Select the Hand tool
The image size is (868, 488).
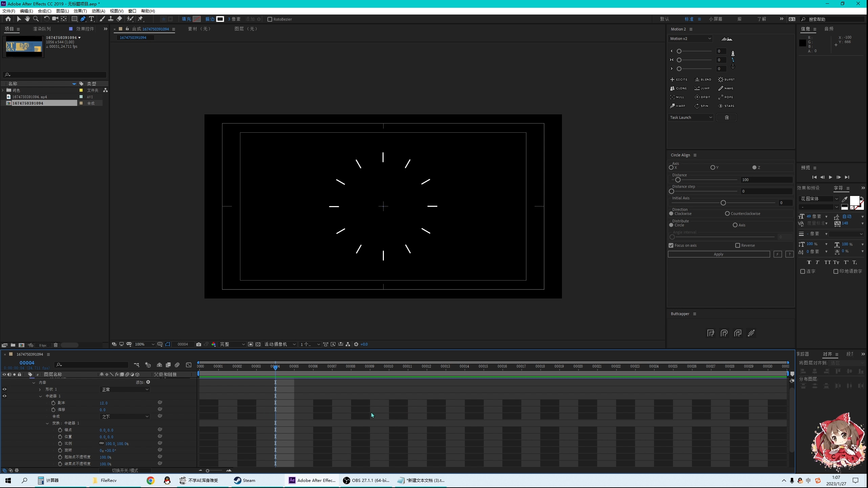tap(27, 19)
